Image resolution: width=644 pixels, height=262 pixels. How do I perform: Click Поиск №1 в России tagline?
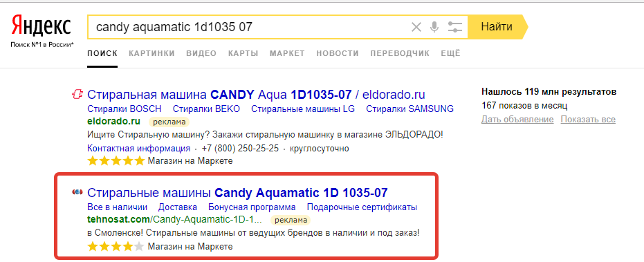pyautogui.click(x=42, y=44)
